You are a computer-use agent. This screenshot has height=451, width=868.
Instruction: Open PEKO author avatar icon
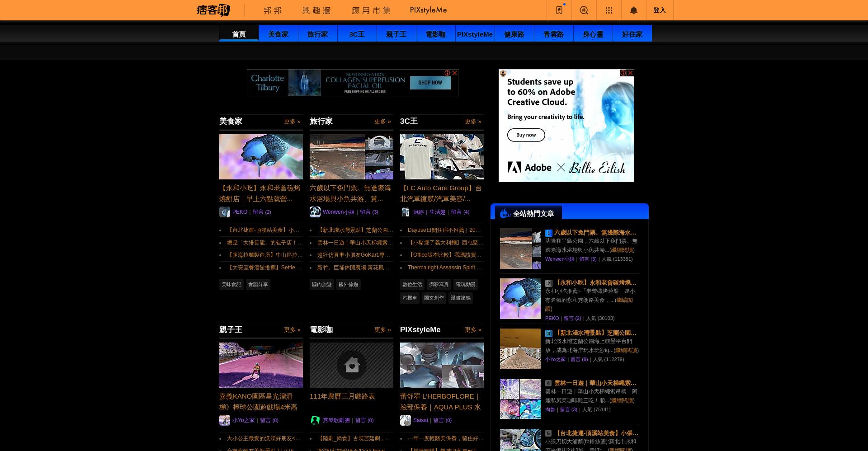225,212
